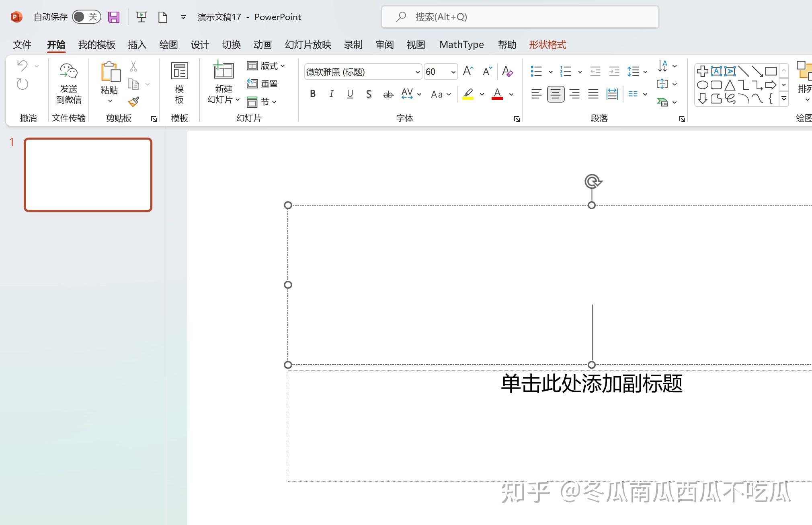Click the Cut scissors icon
The width and height of the screenshot is (812, 525).
click(133, 66)
